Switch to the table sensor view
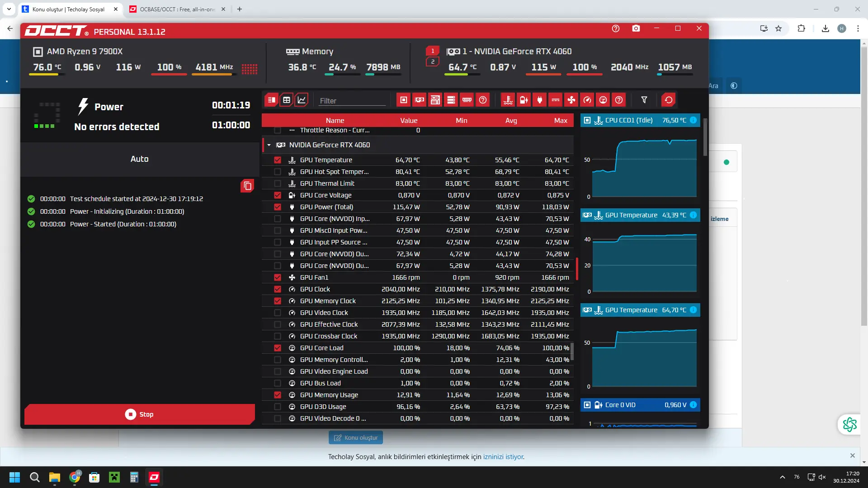Image resolution: width=868 pixels, height=488 pixels. pyautogui.click(x=287, y=100)
